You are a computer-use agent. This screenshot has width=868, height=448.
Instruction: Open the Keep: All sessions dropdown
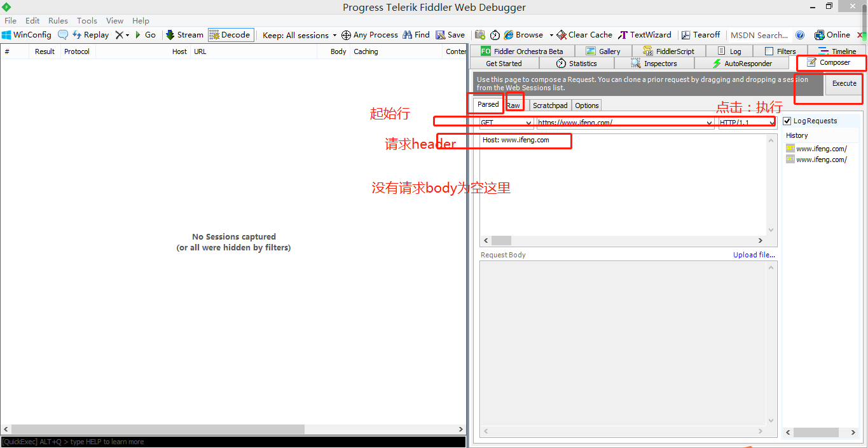[x=300, y=35]
